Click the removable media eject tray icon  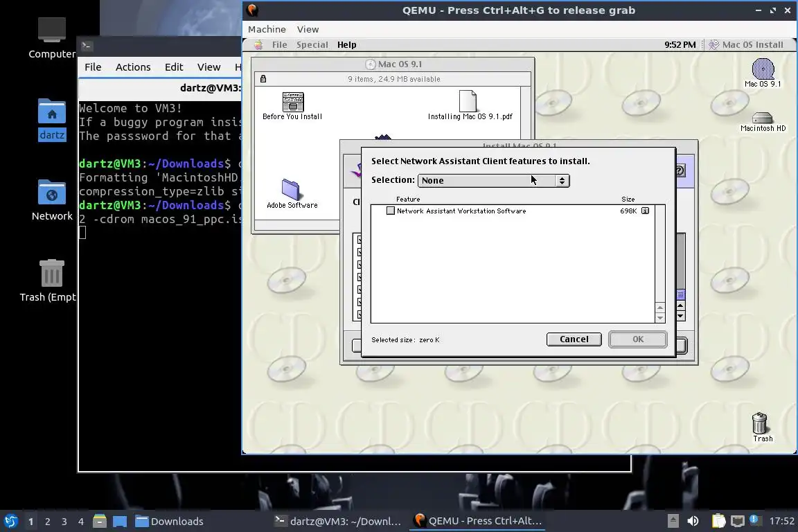673,521
